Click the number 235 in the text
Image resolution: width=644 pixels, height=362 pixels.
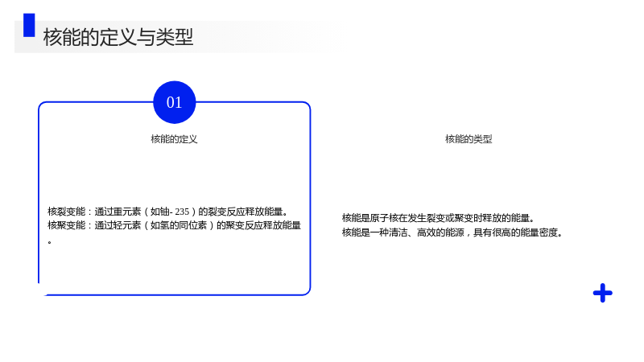tap(182, 212)
